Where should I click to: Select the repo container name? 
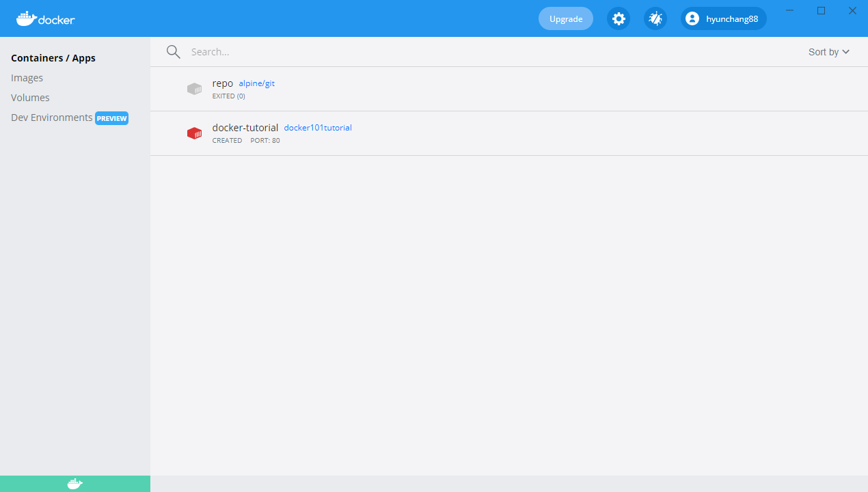click(223, 83)
